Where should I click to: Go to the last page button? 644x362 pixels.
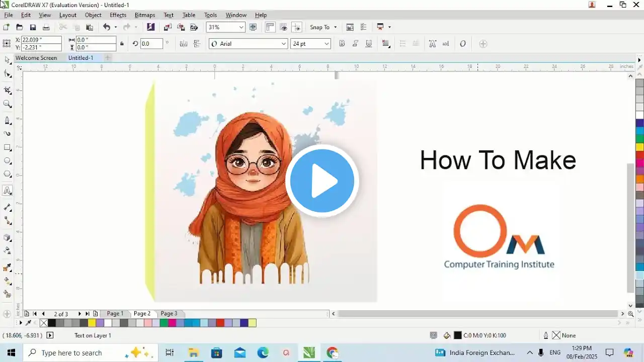[x=88, y=314]
